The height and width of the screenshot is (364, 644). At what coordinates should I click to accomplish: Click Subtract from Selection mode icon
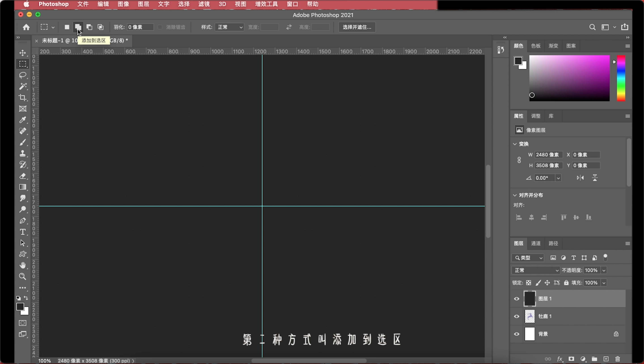89,27
